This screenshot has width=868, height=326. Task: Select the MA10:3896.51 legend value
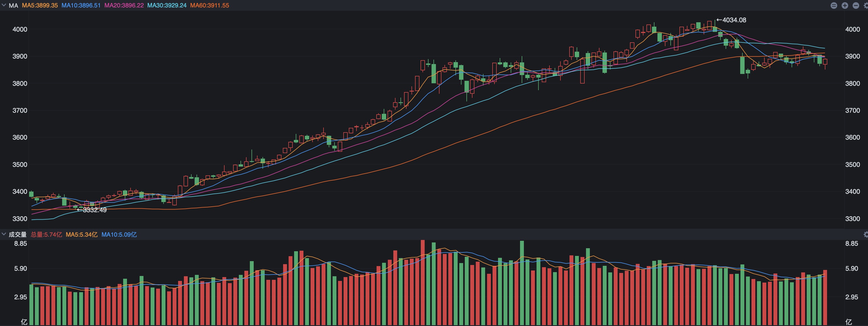point(81,5)
